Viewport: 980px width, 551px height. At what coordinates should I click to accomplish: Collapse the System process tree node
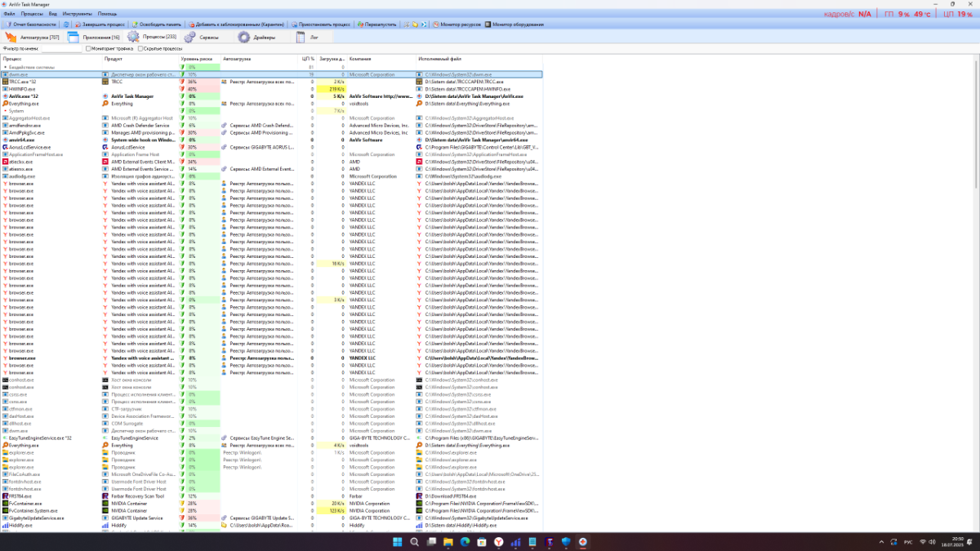(5, 111)
